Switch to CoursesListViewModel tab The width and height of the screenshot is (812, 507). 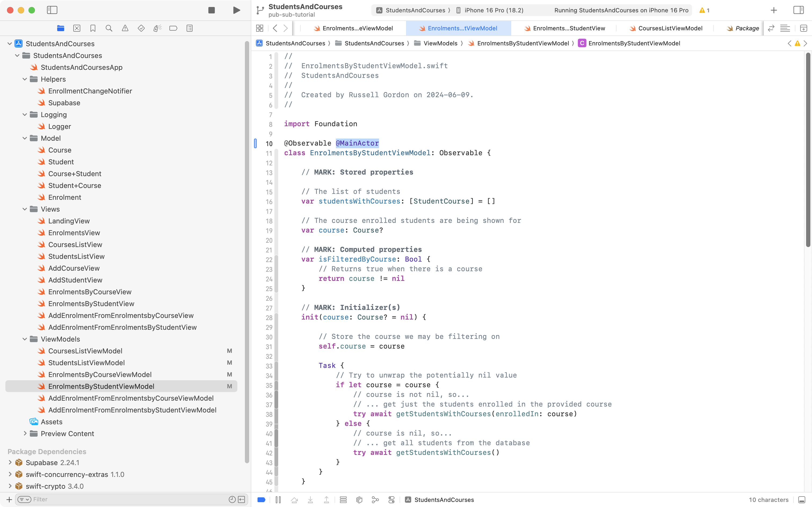[x=669, y=28]
